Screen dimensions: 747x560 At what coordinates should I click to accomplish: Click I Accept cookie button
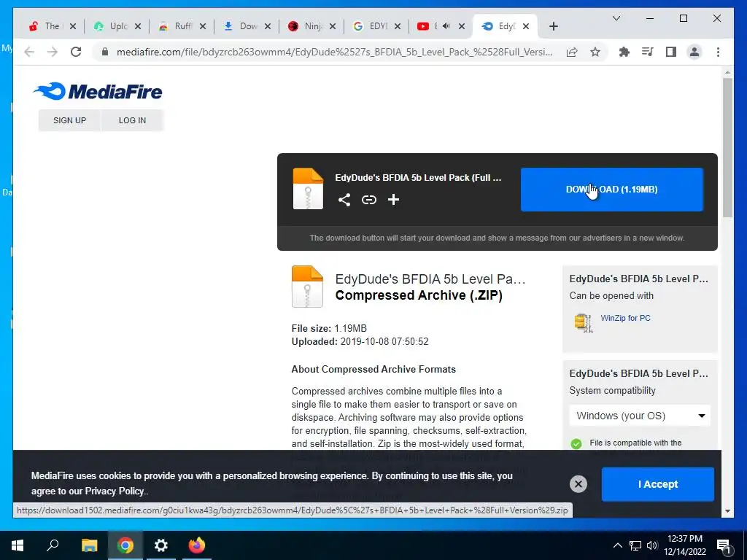(x=658, y=484)
